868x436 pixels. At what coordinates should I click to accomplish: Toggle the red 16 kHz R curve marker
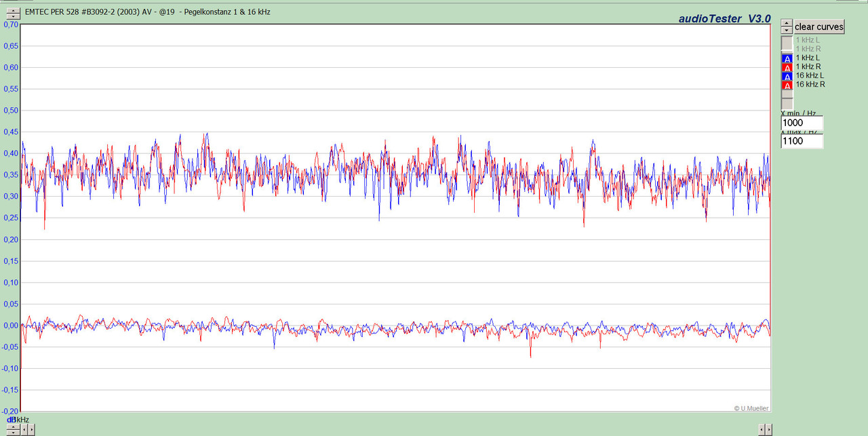click(x=787, y=85)
